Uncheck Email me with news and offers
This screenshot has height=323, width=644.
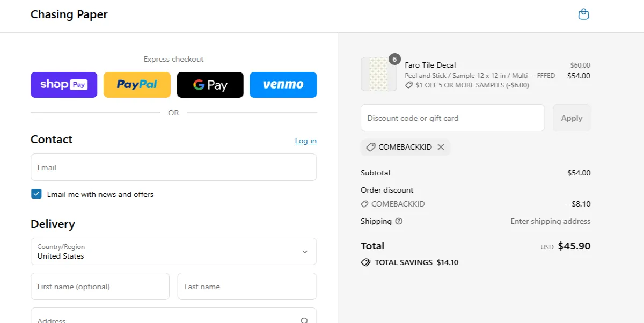[36, 194]
